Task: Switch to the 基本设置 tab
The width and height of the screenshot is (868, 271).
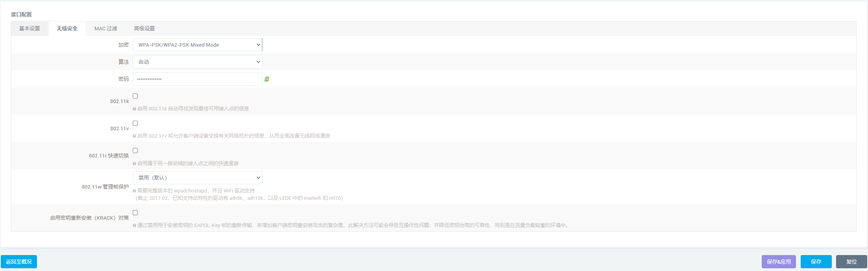Action: pos(30,28)
